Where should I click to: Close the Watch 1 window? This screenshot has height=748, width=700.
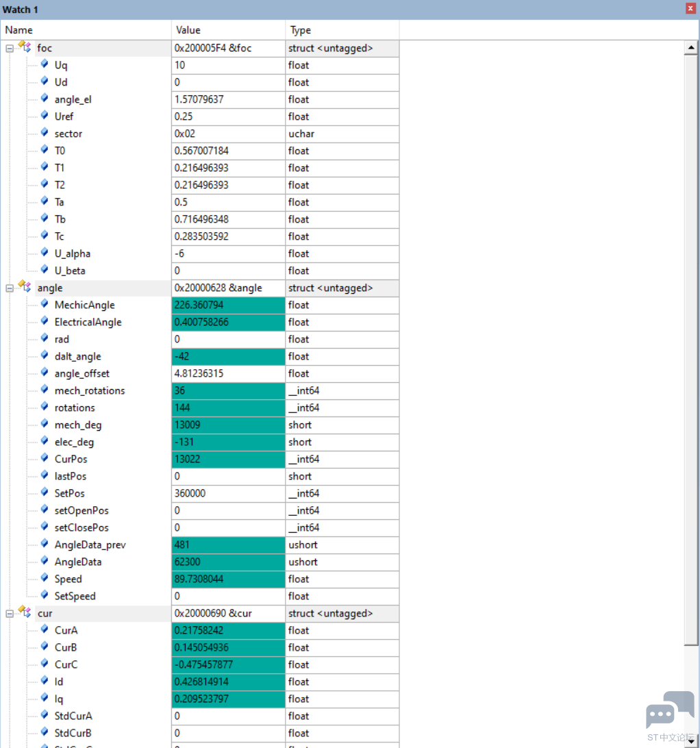tap(690, 9)
